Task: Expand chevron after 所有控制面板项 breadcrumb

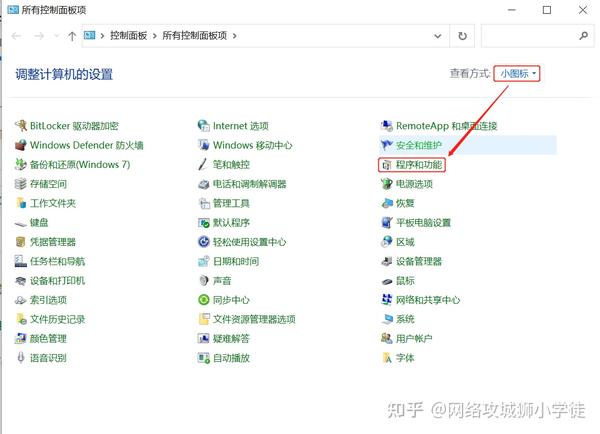Action: click(x=234, y=36)
